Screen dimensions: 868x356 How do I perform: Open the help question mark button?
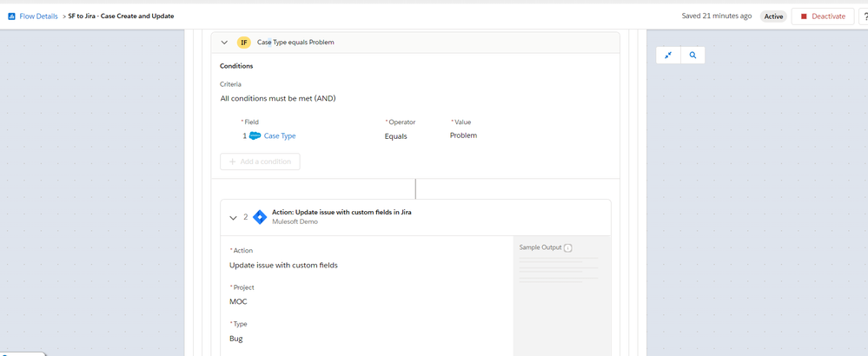pyautogui.click(x=865, y=16)
